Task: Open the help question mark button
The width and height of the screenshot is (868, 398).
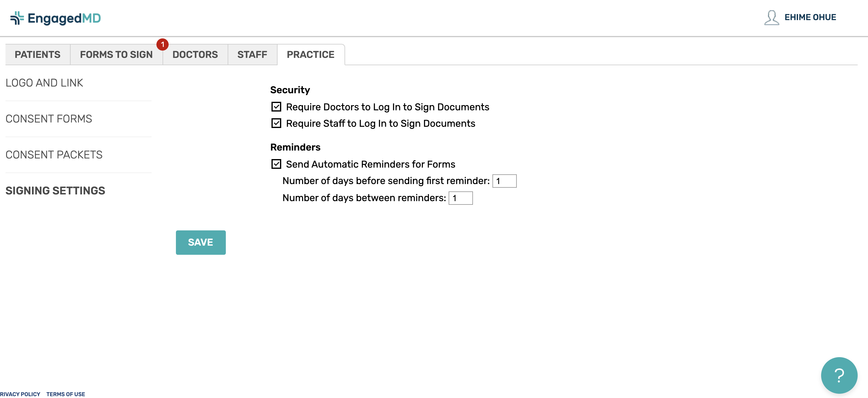Action: pos(839,375)
